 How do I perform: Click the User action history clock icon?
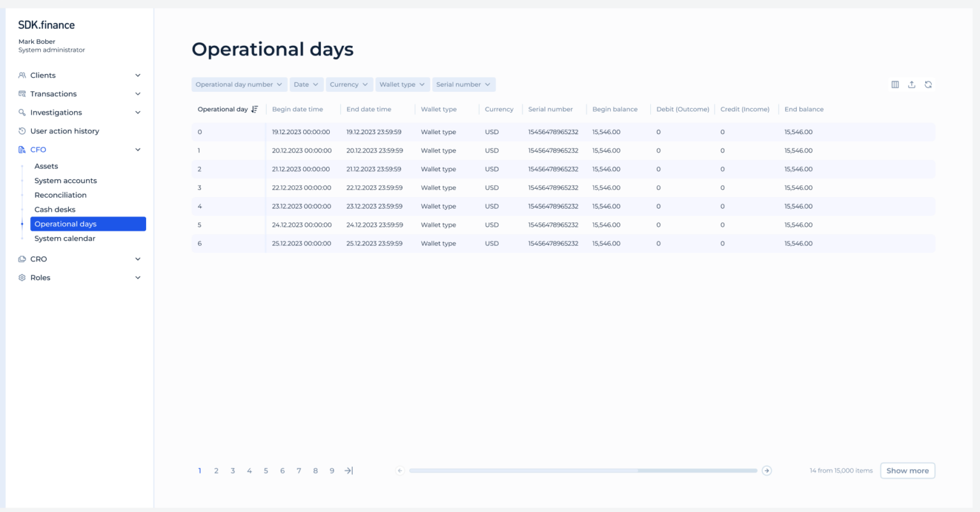pyautogui.click(x=21, y=131)
